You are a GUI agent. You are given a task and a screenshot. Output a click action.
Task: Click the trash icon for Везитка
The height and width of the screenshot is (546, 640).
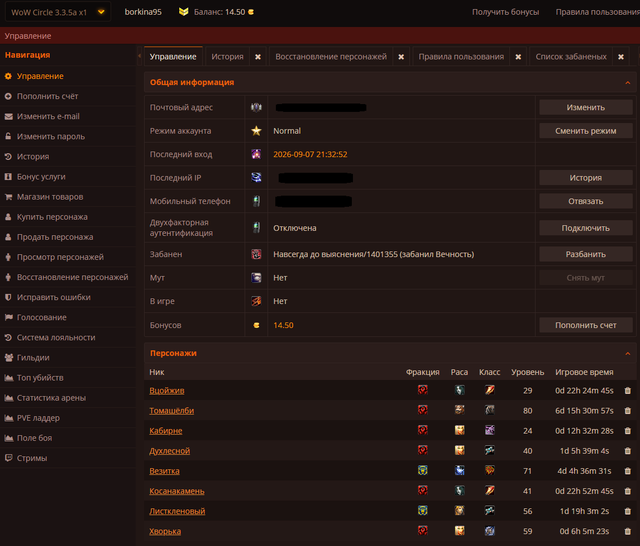[628, 471]
